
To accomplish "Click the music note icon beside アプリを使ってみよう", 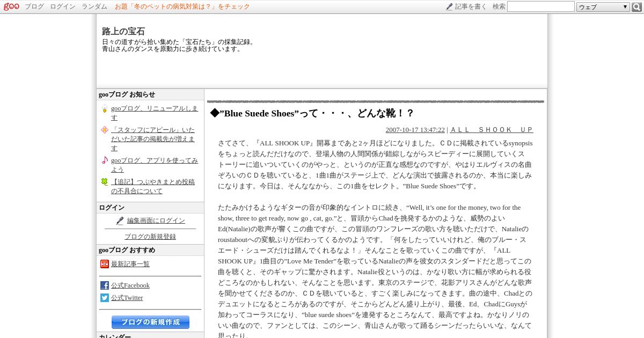I will pyautogui.click(x=104, y=160).
